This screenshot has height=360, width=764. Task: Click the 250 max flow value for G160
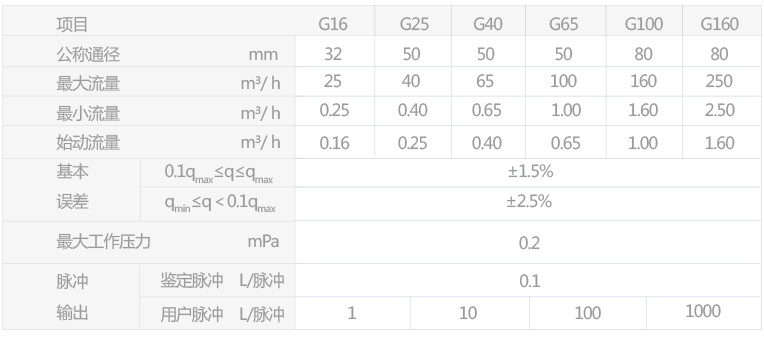pos(719,81)
